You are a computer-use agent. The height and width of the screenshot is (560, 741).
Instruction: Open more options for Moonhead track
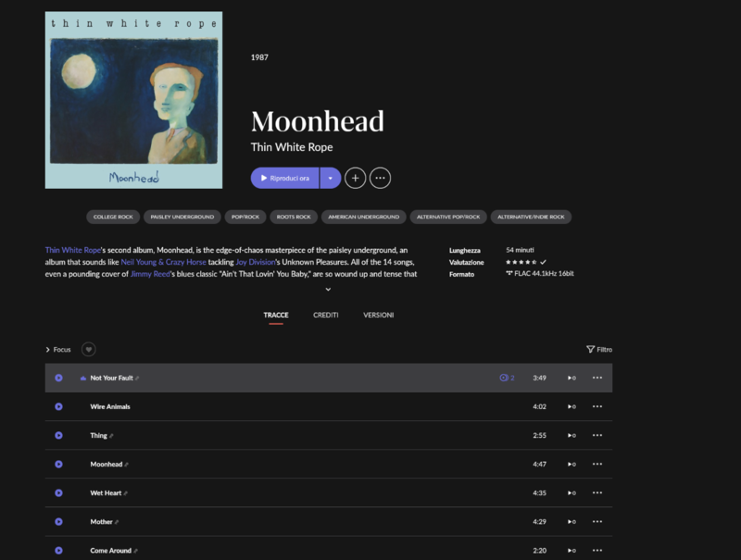tap(597, 464)
